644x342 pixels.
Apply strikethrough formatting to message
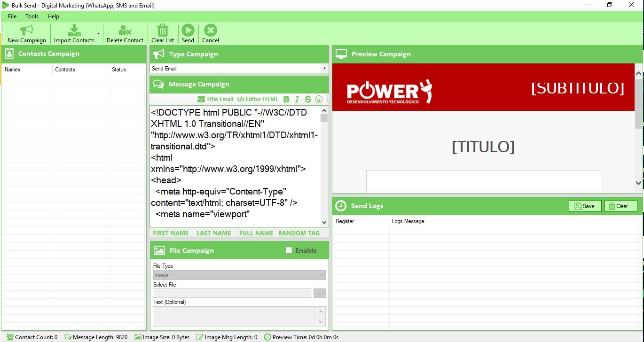(x=308, y=99)
